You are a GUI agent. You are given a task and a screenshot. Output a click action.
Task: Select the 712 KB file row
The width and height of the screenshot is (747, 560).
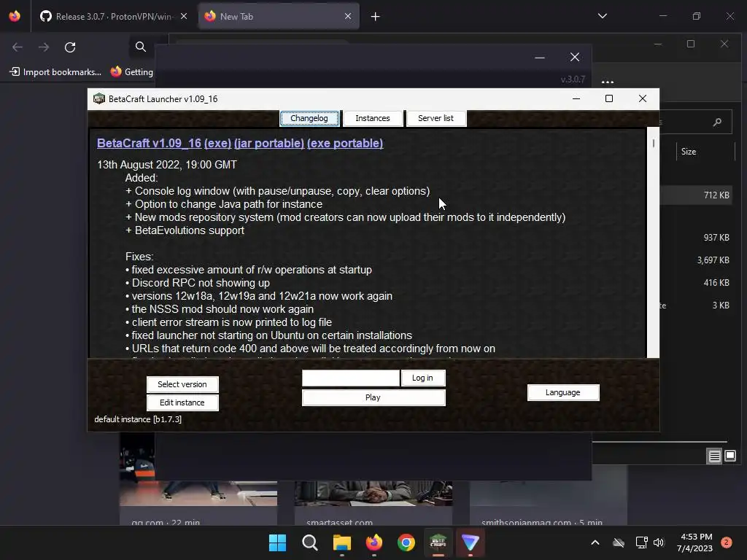click(x=697, y=195)
